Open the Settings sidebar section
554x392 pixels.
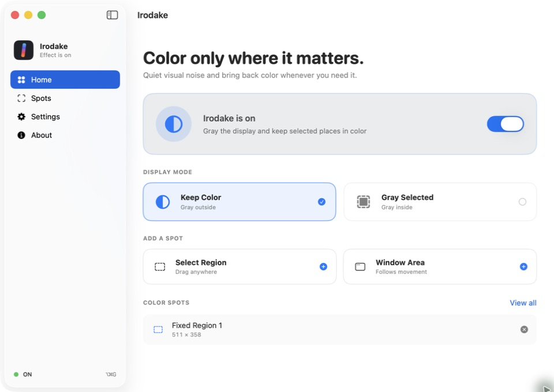[x=65, y=116]
